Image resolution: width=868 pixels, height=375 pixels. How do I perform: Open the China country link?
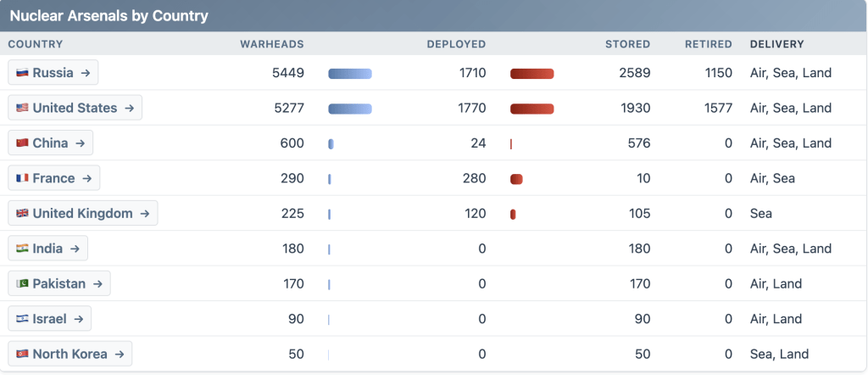coord(50,143)
